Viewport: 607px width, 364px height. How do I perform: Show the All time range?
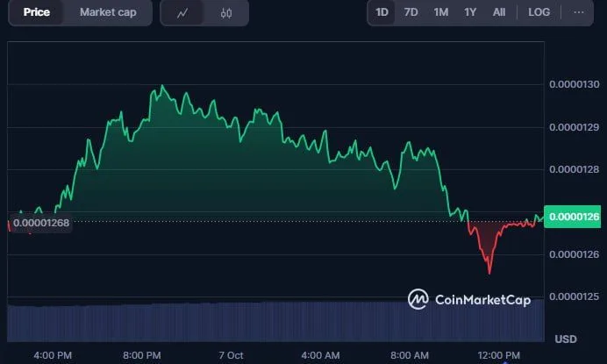[x=499, y=12]
